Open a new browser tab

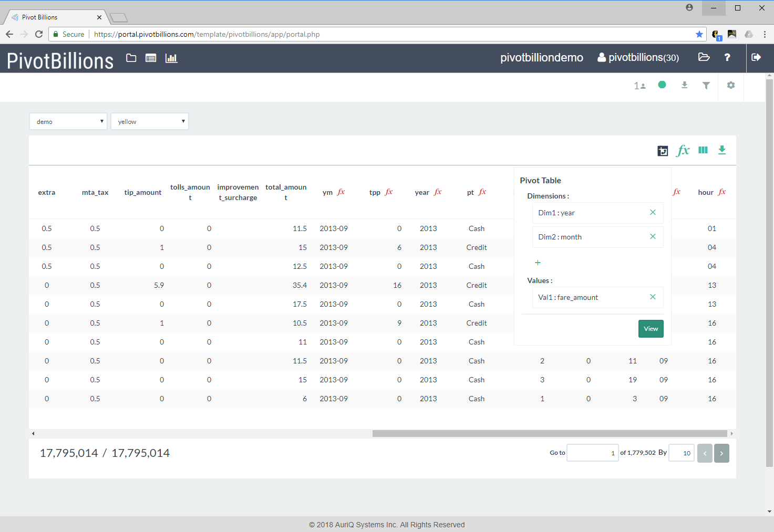point(119,18)
